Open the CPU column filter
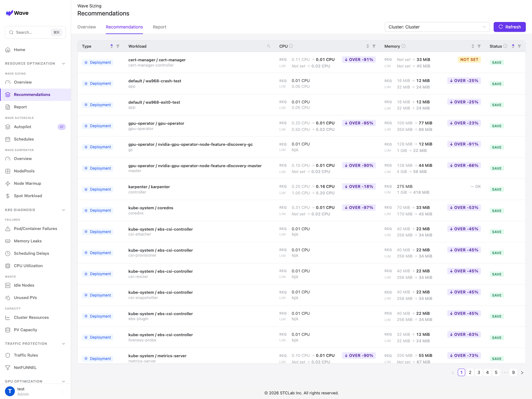Screen dimensions: 532x399 pos(374,46)
